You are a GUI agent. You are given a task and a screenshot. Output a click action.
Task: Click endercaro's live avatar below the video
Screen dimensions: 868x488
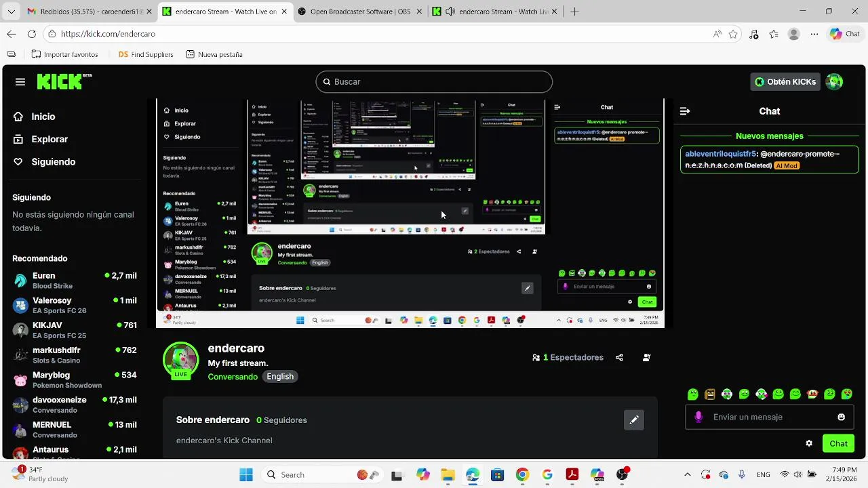coord(180,360)
